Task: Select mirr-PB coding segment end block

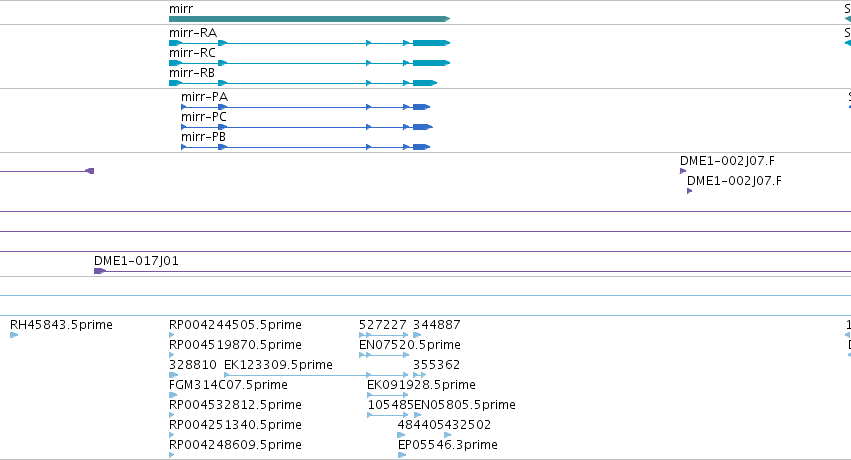Action: pos(422,147)
